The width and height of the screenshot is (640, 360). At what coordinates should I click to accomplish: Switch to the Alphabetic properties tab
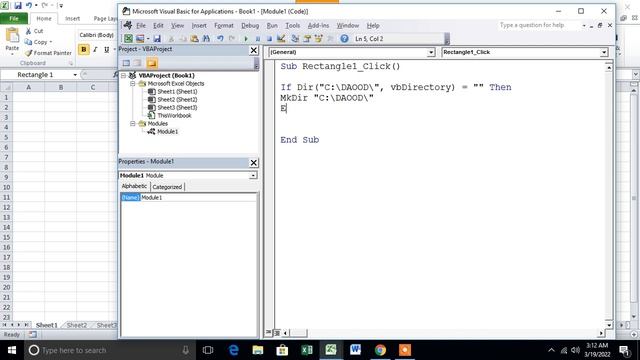(134, 186)
